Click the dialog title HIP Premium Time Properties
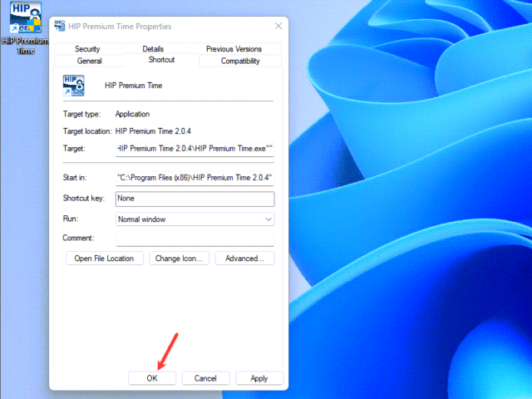 (120, 27)
